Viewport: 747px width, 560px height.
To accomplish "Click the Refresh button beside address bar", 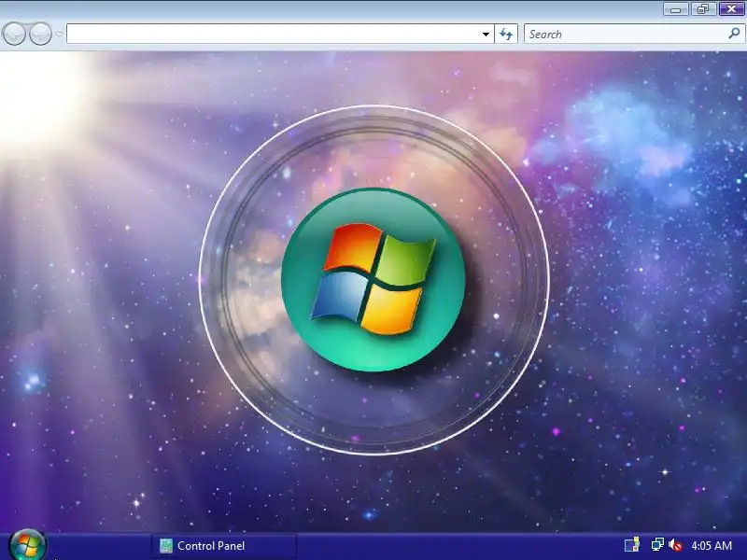I will [506, 35].
